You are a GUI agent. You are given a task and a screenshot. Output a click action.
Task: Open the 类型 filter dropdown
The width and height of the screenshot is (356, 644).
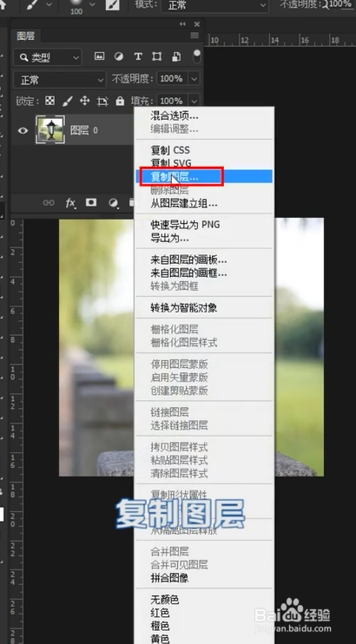48,57
